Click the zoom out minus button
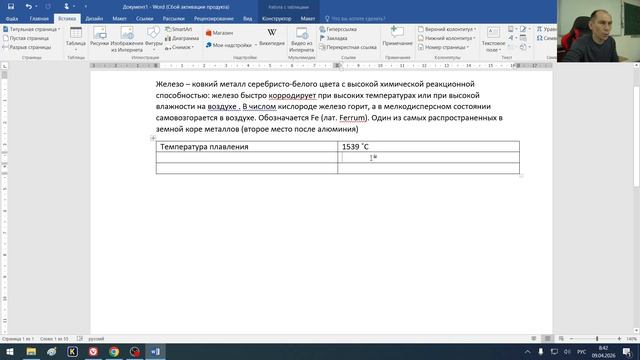This screenshot has width=640, height=360. point(571,339)
